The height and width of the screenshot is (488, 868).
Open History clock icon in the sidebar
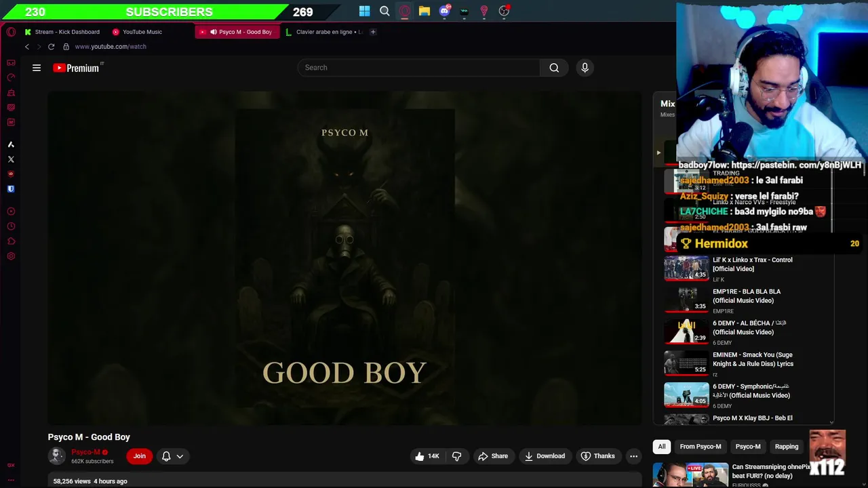(x=11, y=226)
